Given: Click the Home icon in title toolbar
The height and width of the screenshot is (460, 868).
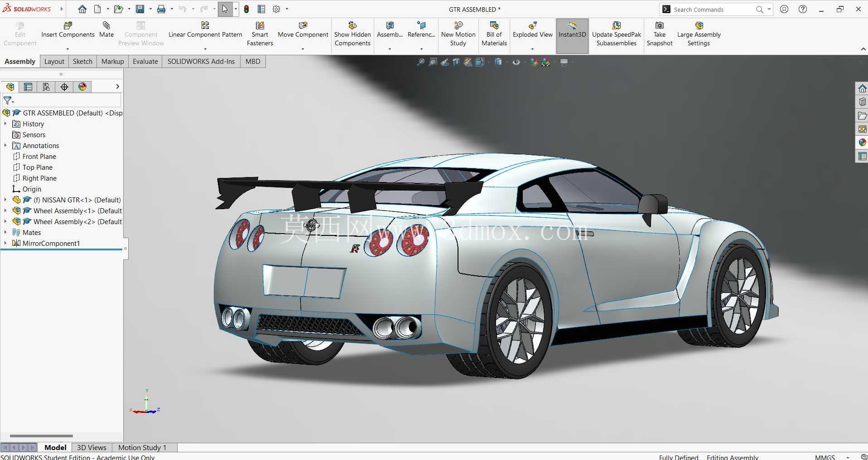Looking at the screenshot, I should click(82, 9).
